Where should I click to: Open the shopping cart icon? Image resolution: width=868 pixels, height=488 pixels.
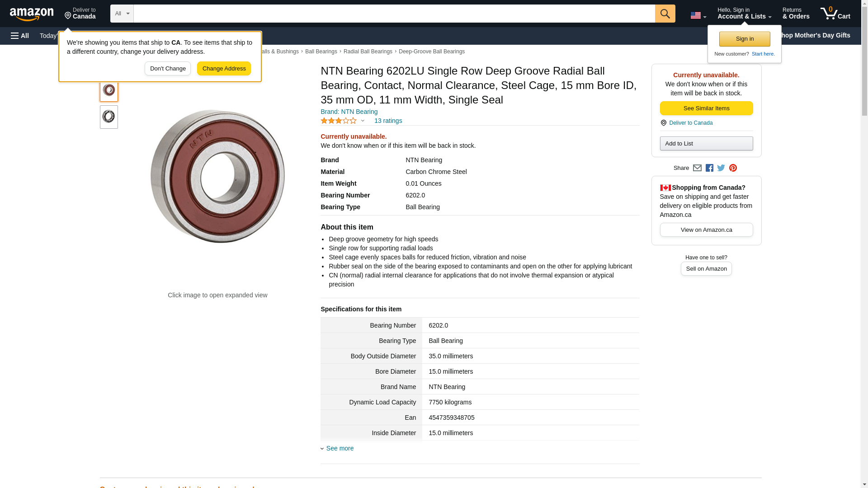click(x=835, y=14)
